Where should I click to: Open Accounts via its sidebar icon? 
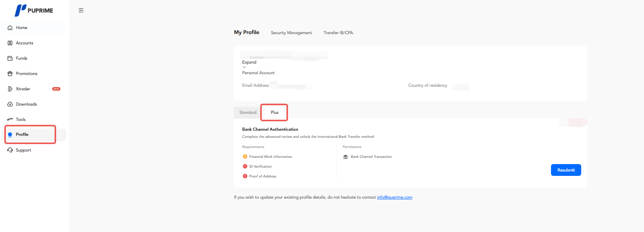[10, 43]
